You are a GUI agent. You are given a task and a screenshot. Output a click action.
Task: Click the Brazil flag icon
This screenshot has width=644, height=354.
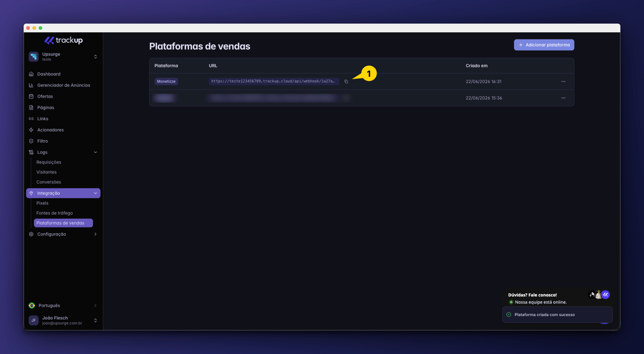(32, 305)
